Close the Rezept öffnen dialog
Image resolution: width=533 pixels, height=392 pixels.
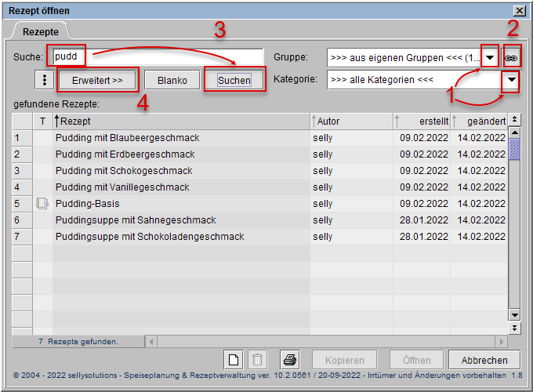(x=518, y=10)
